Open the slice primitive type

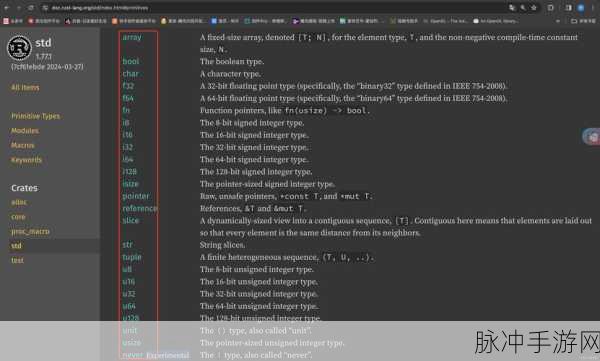130,221
